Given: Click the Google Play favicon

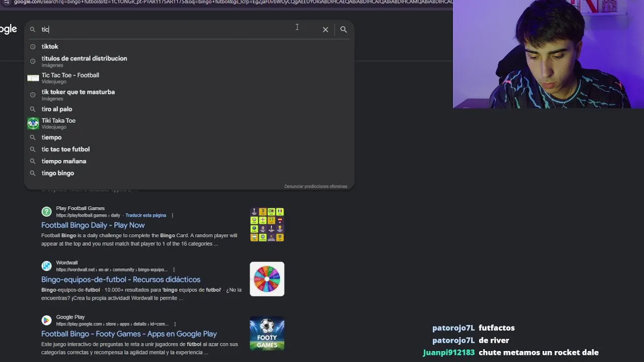Looking at the screenshot, I should (46, 320).
